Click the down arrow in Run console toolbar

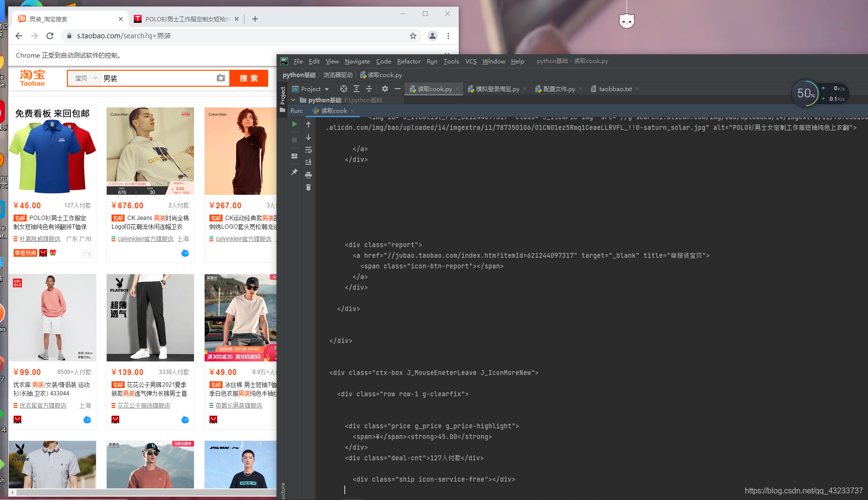tap(308, 137)
